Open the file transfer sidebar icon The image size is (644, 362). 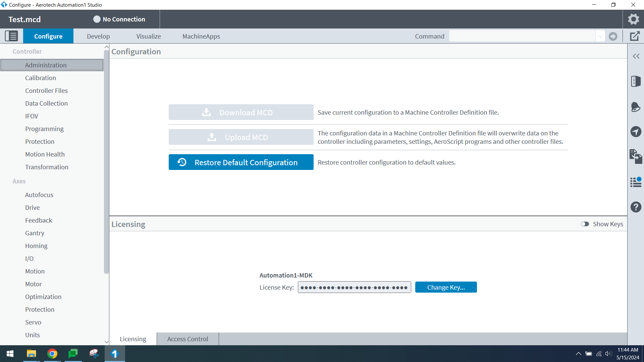[x=636, y=156]
